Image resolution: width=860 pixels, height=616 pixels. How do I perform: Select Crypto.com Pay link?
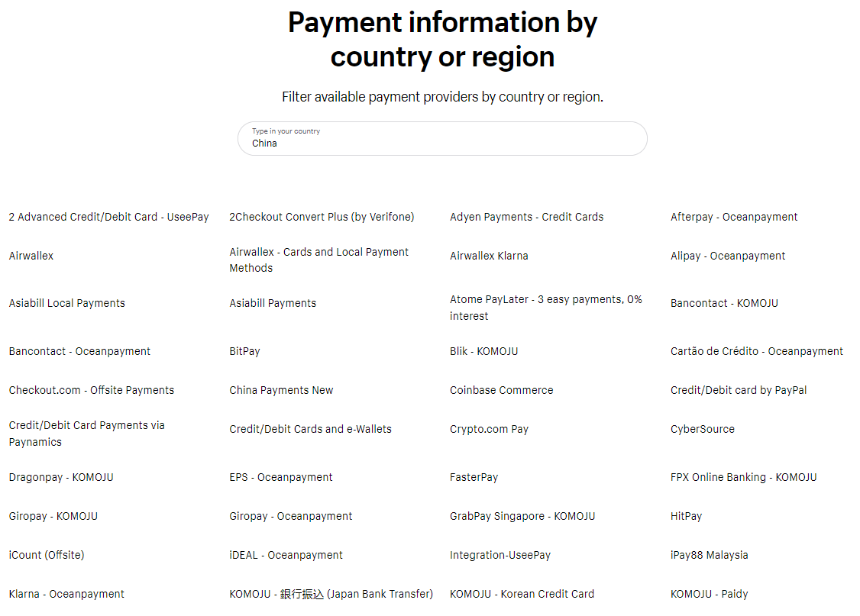click(489, 429)
